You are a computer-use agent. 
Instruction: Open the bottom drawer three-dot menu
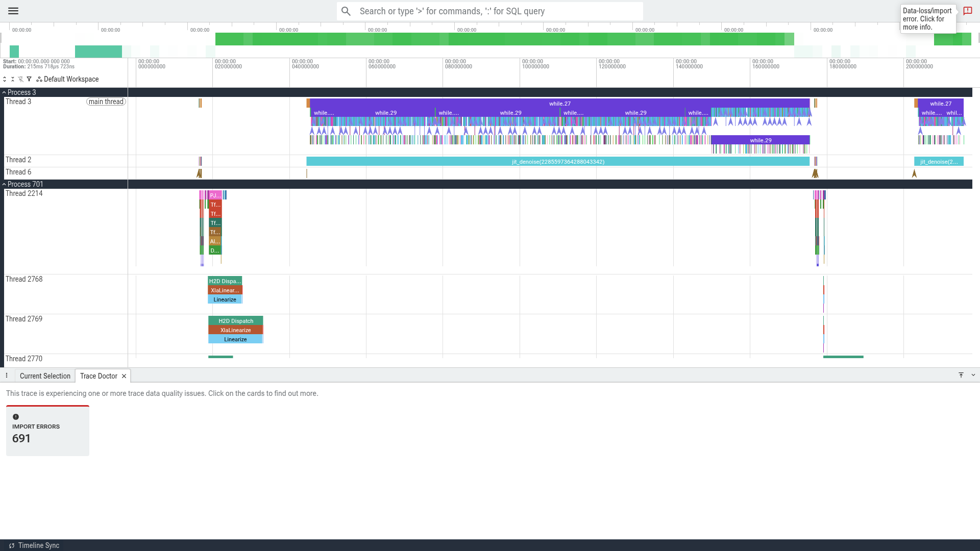[x=7, y=375]
